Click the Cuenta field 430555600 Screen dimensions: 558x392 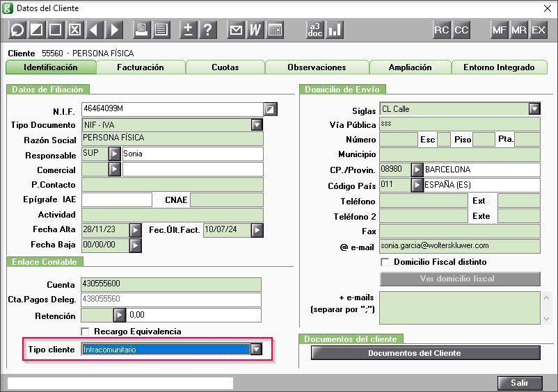(x=171, y=284)
